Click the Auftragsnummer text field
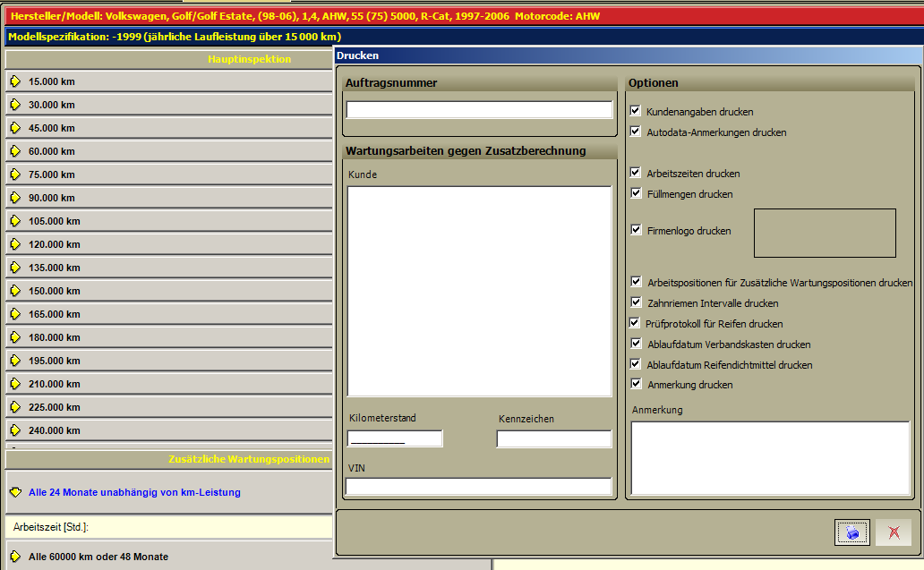Viewport: 924px width, 570px height. click(479, 110)
